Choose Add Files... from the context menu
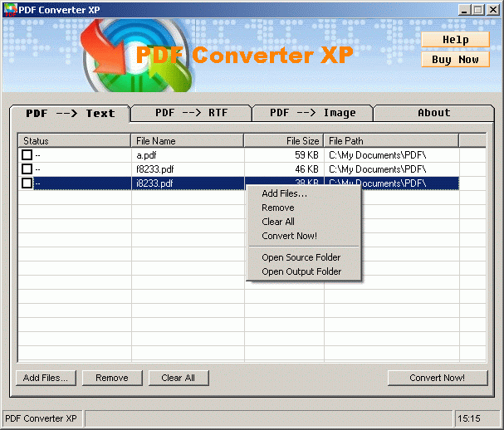The width and height of the screenshot is (504, 430). click(284, 193)
